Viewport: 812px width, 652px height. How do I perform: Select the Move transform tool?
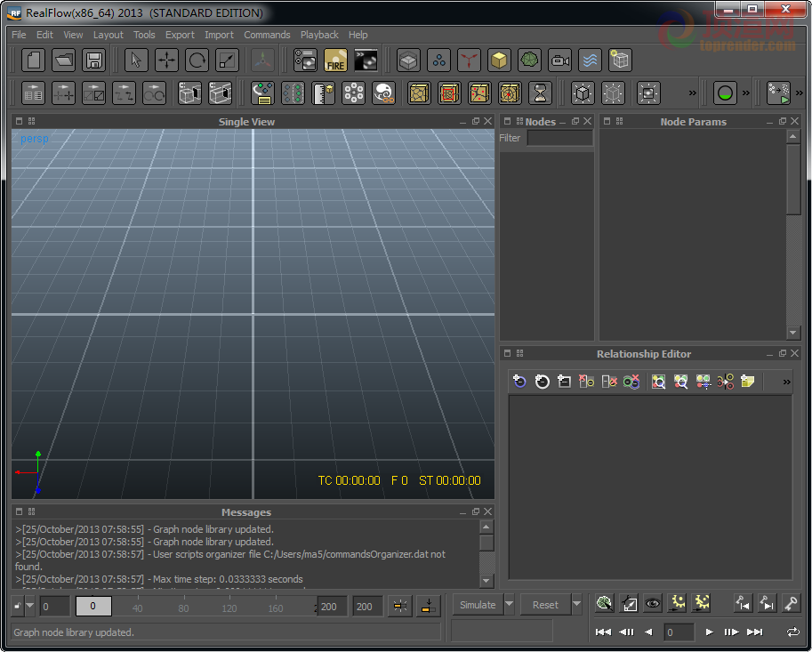point(166,60)
